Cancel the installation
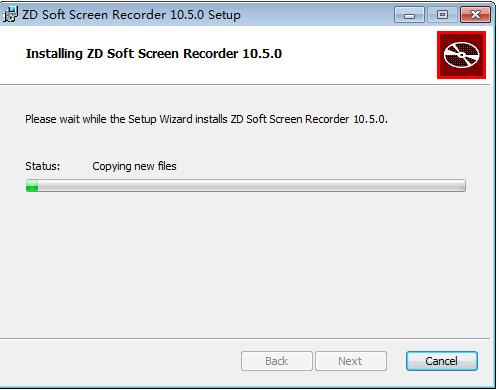499x390 pixels. point(442,361)
